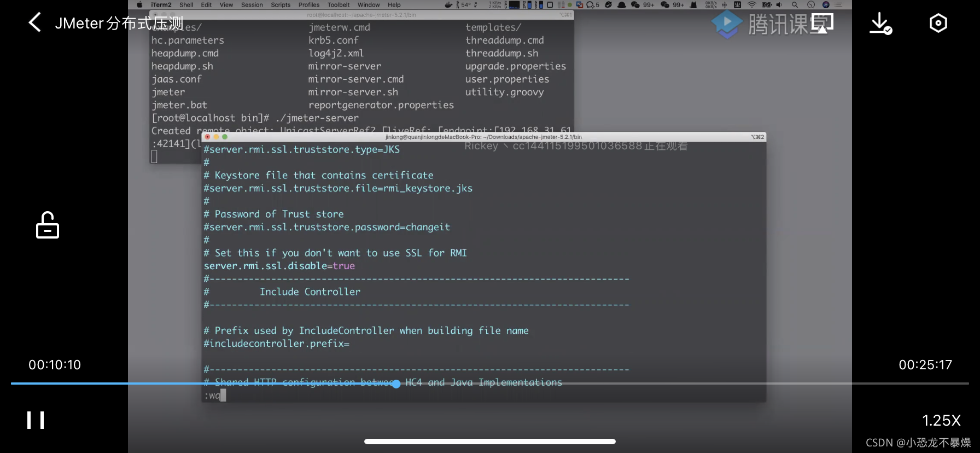Click the yellow minimize dot of jinlong terminal
Viewport: 980px width, 453px height.
pos(216,137)
